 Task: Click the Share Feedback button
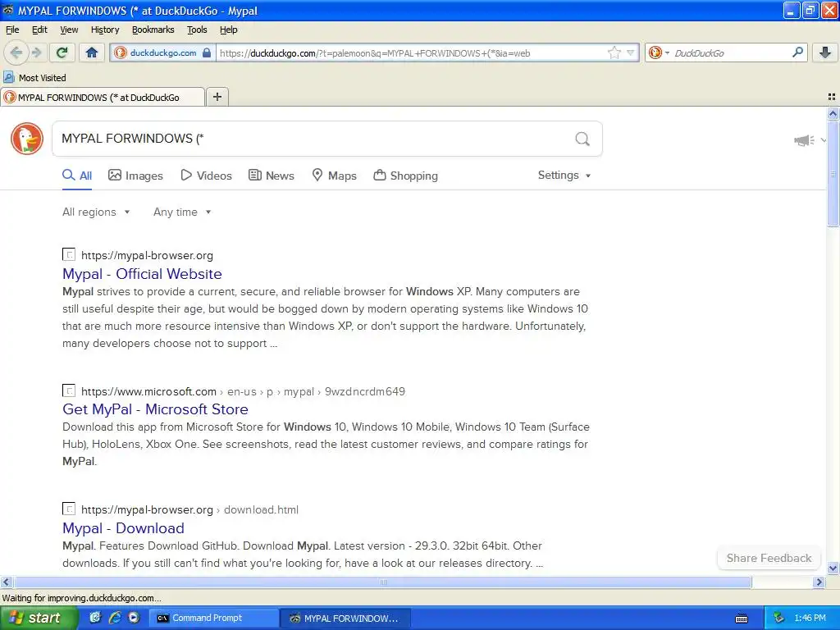point(769,558)
